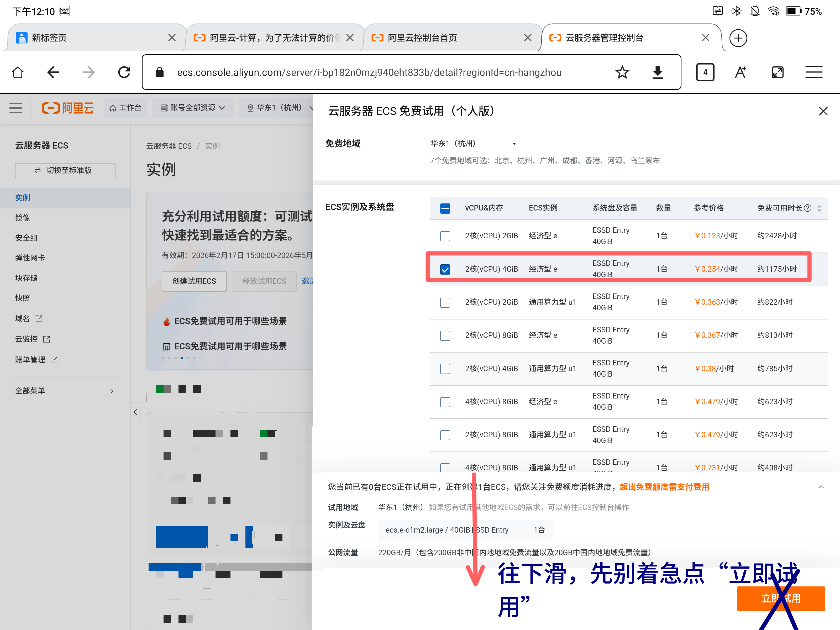The image size is (840, 630).
Task: Check the 2核 2GiB 经济型 e row
Action: point(445,236)
